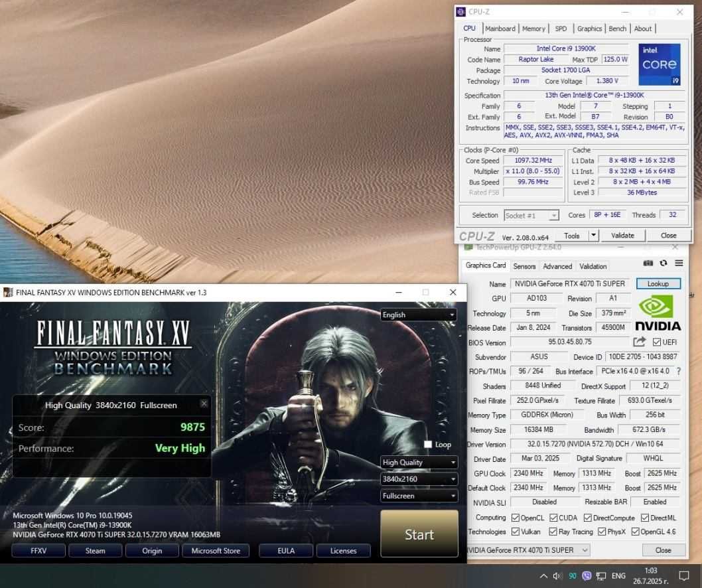
Task: Switch to the Mainboard tab in CPU-Z
Action: 500,29
